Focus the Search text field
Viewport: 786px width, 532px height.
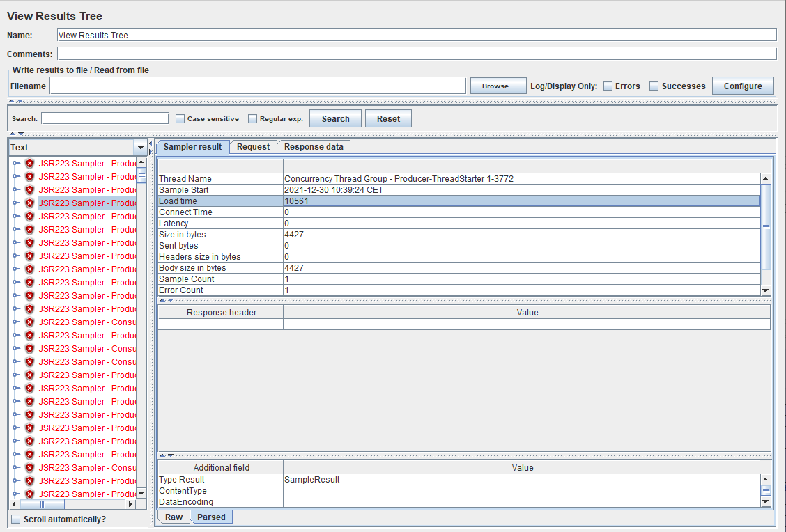point(105,118)
